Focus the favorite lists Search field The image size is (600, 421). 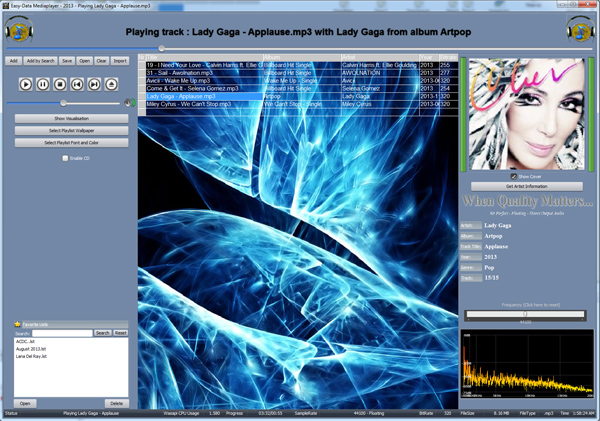click(x=62, y=333)
